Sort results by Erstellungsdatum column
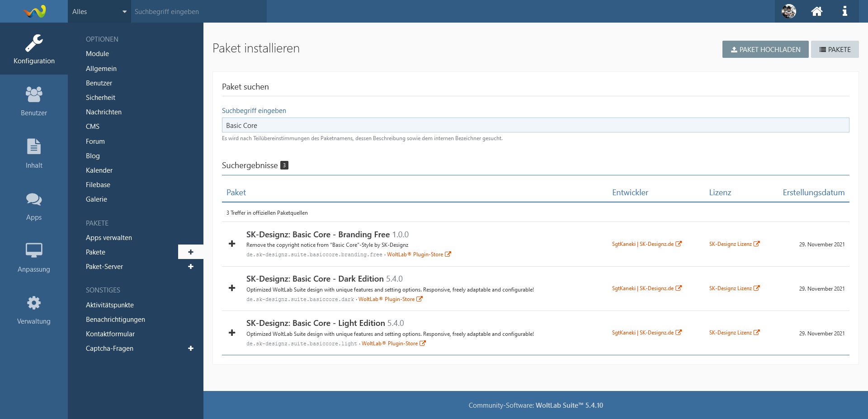Viewport: 868px width, 419px height. tap(813, 193)
